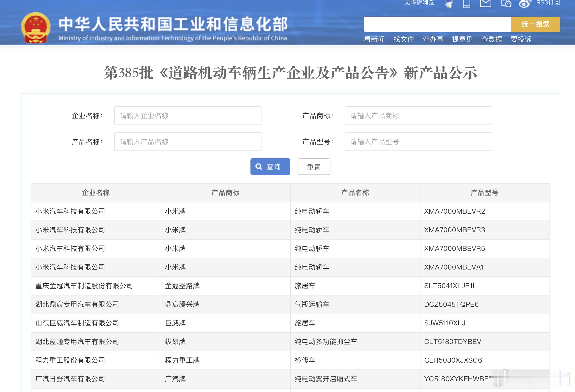Click 纯电动多功能抑尘车 product name cell
575x392 pixels.
355,342
